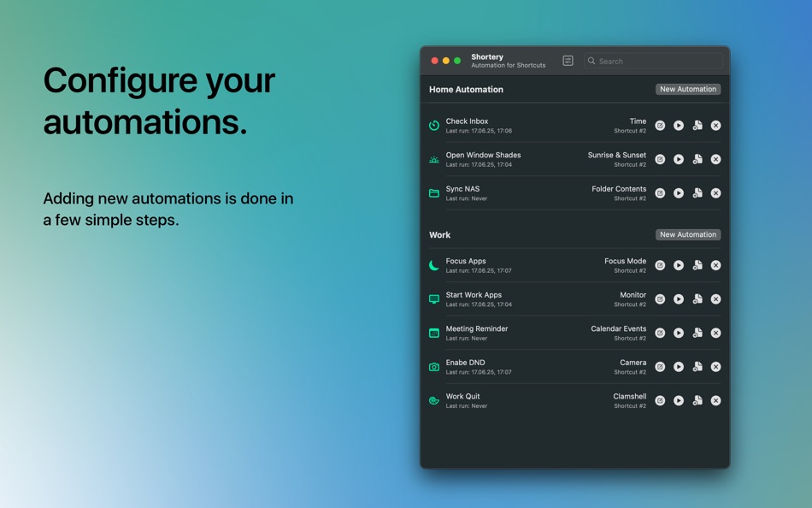
Task: Select the "Enabe DND" row title
Action: (465, 363)
